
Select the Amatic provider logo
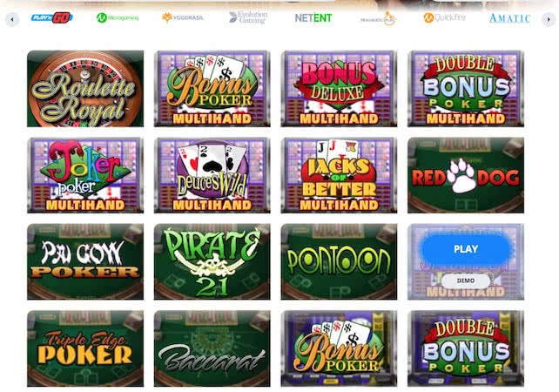(509, 18)
